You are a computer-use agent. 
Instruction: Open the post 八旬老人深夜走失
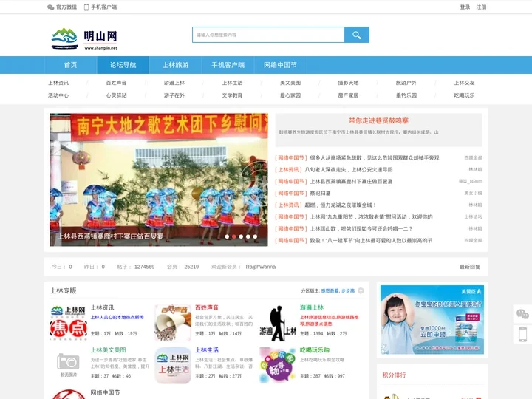coord(349,170)
